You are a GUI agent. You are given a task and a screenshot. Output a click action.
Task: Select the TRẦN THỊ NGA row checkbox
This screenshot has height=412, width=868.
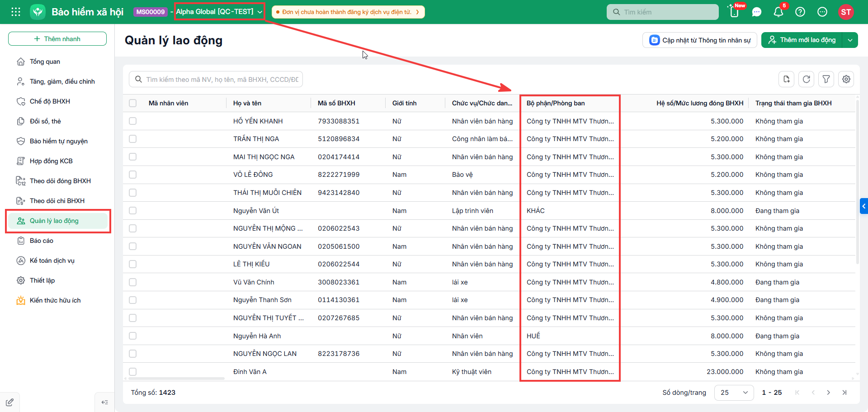132,139
